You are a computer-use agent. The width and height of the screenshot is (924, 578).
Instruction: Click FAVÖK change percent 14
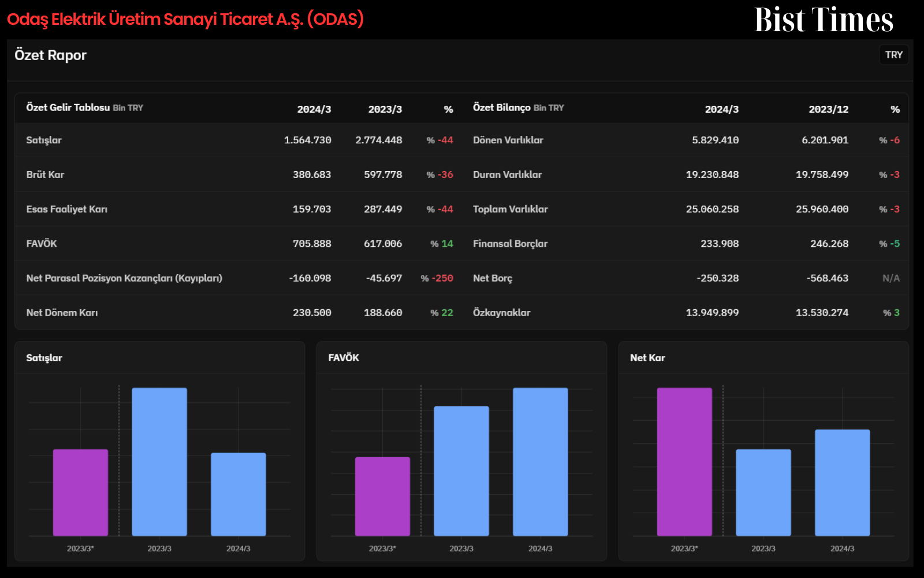[x=442, y=244]
